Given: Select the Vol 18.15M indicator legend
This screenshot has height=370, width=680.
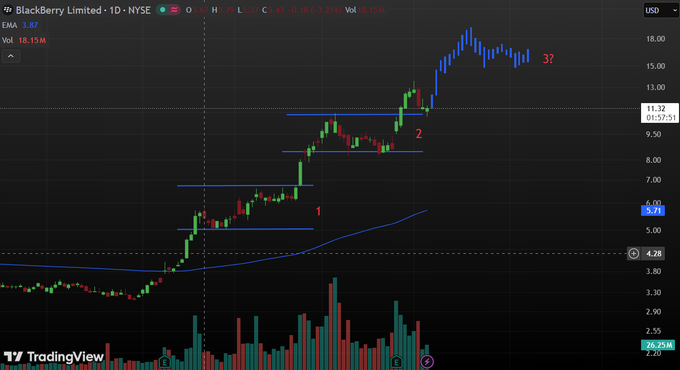Looking at the screenshot, I should coord(24,40).
